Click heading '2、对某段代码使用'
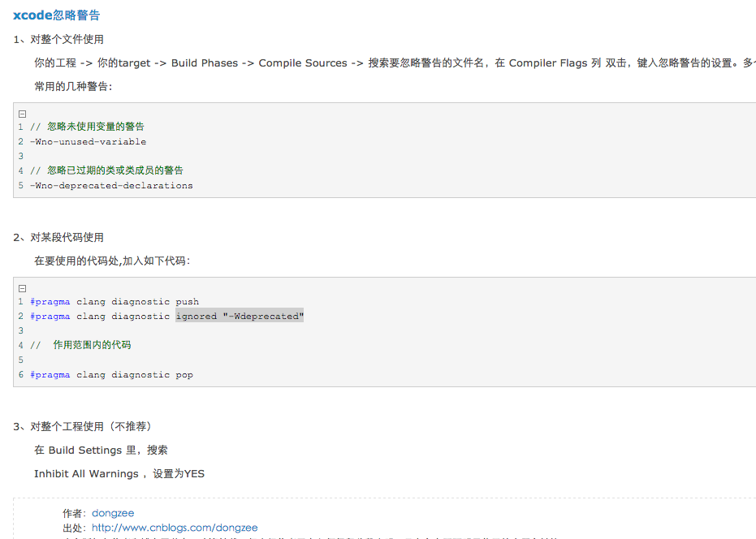The height and width of the screenshot is (539, 756). (x=58, y=238)
